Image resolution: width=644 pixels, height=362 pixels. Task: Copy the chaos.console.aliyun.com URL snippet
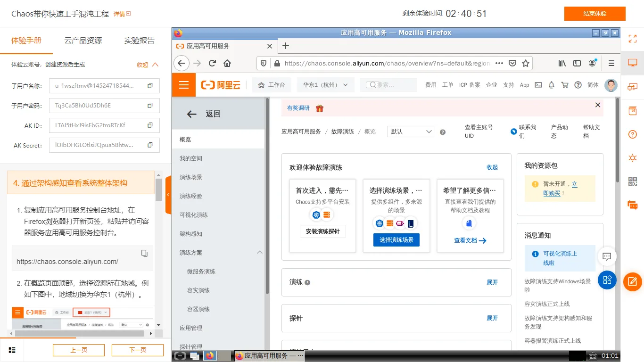144,253
